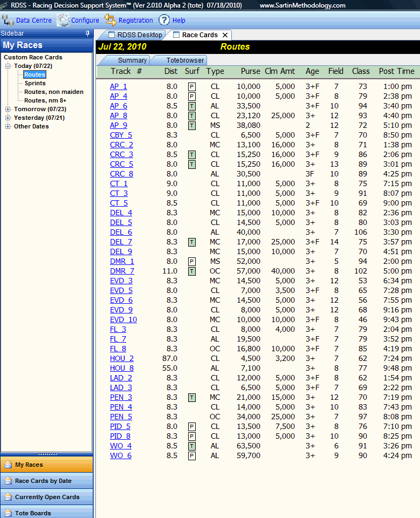Click the P surface icon for AP 1

[192, 87]
